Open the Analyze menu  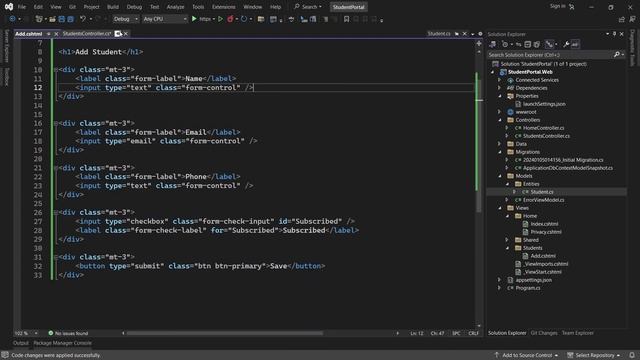[x=176, y=7]
